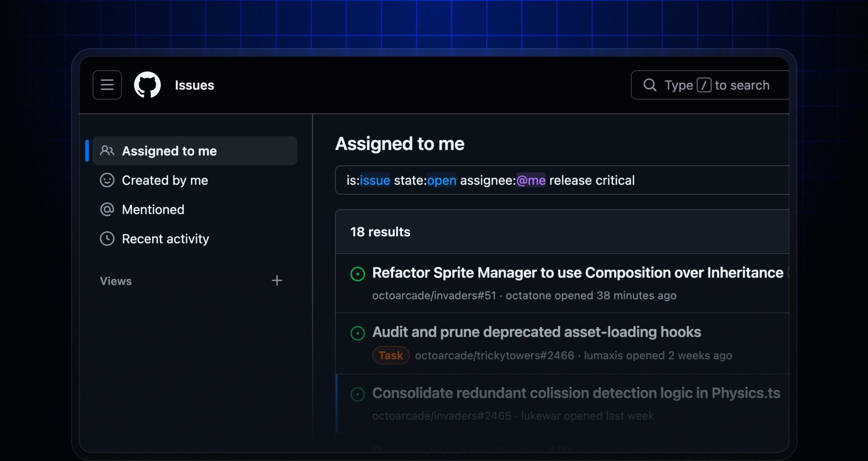The height and width of the screenshot is (461, 868).
Task: Open issue Consolidate redundant colission detection logic
Action: click(576, 393)
